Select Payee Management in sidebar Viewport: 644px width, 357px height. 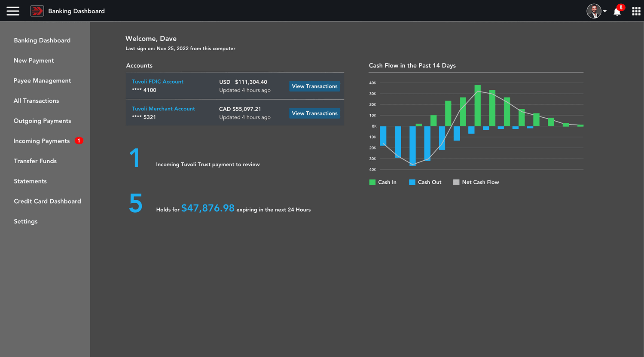[42, 81]
